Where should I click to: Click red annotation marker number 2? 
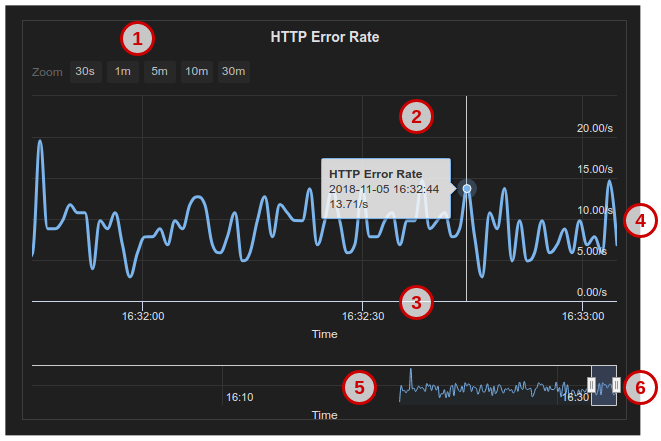tap(416, 115)
